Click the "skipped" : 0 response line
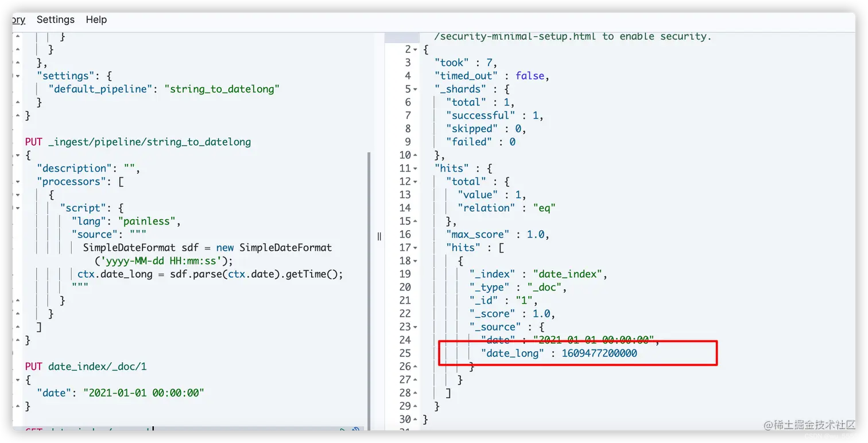Screen dimensions: 868x443 [486, 129]
